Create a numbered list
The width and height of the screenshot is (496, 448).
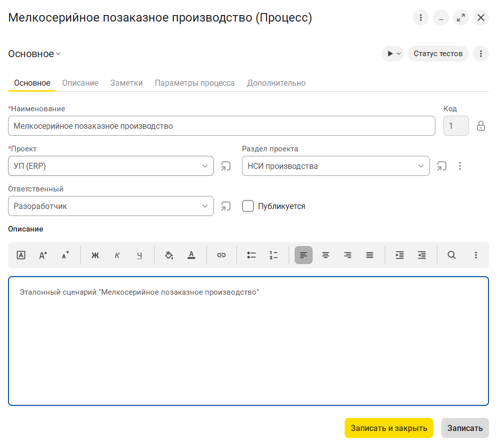(273, 255)
